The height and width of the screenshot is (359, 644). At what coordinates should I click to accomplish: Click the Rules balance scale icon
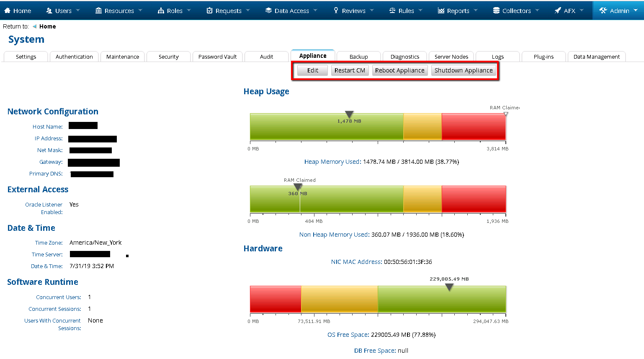[x=392, y=10]
